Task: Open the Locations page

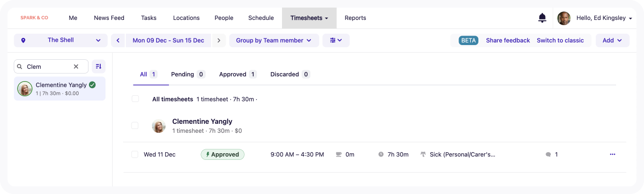Action: coord(186,18)
